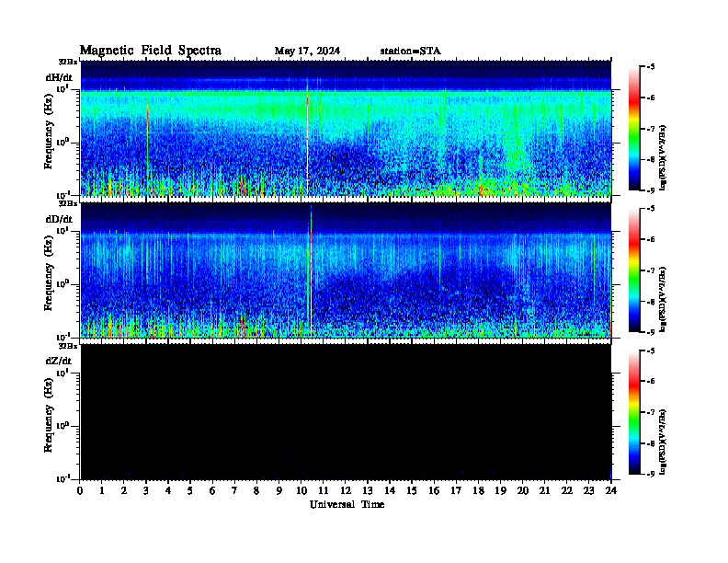Image resolution: width=728 pixels, height=563 pixels.
Task: Click the log(PSD) label beside dH/dt color scale
Action: pyautogui.click(x=665, y=157)
